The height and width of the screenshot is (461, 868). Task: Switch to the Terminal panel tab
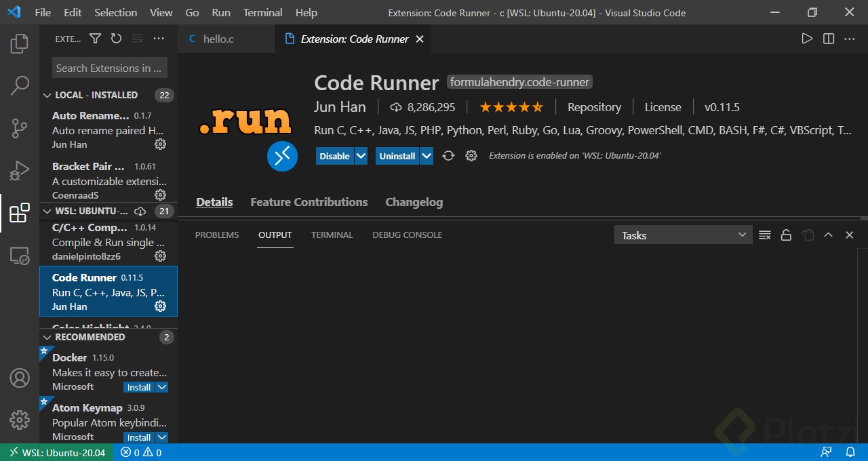click(x=332, y=235)
